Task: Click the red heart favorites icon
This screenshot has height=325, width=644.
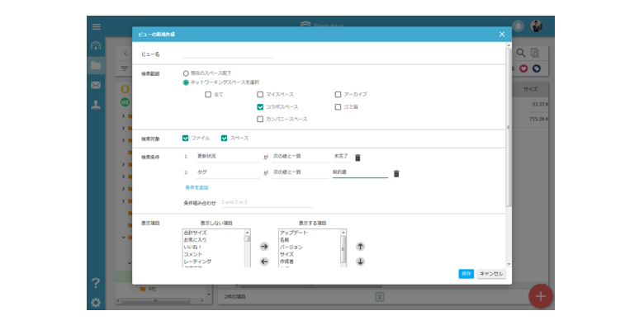Action: [523, 68]
